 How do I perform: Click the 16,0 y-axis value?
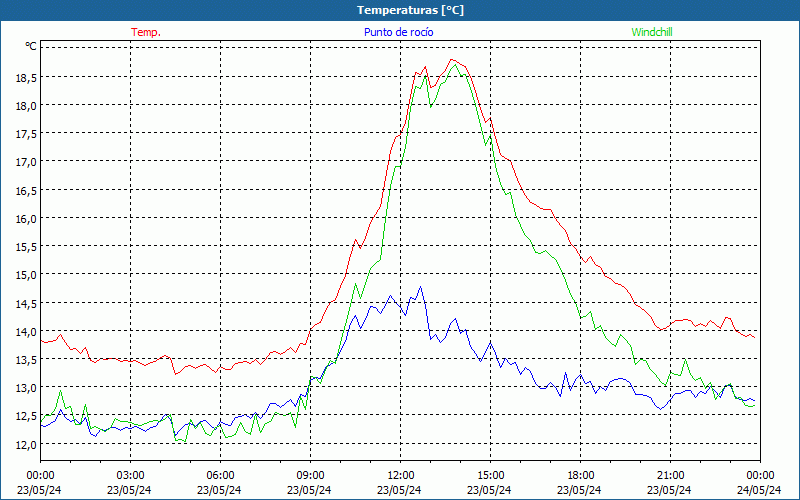(26, 218)
